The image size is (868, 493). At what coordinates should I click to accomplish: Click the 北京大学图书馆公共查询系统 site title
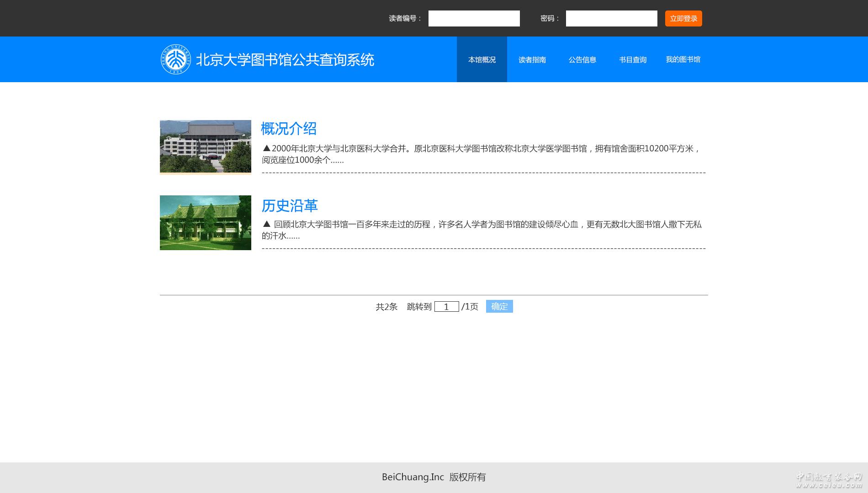click(x=285, y=60)
